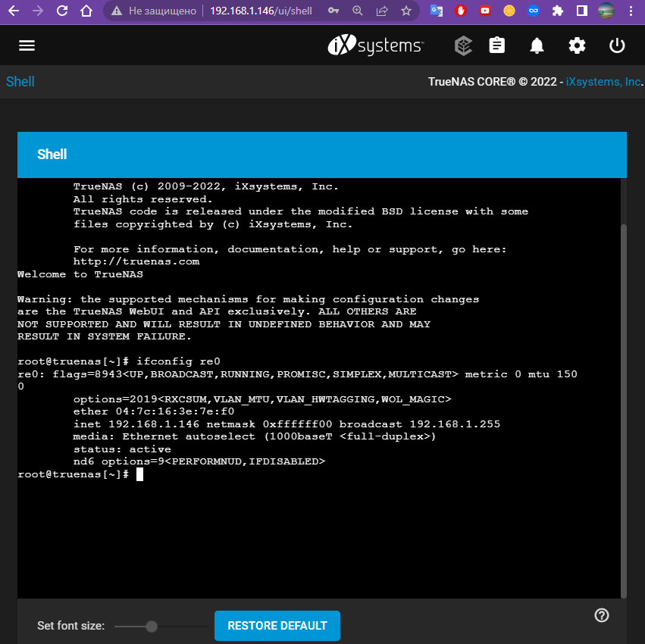Click the not-secure warning triangle icon
Image resolution: width=645 pixels, height=644 pixels.
117,11
